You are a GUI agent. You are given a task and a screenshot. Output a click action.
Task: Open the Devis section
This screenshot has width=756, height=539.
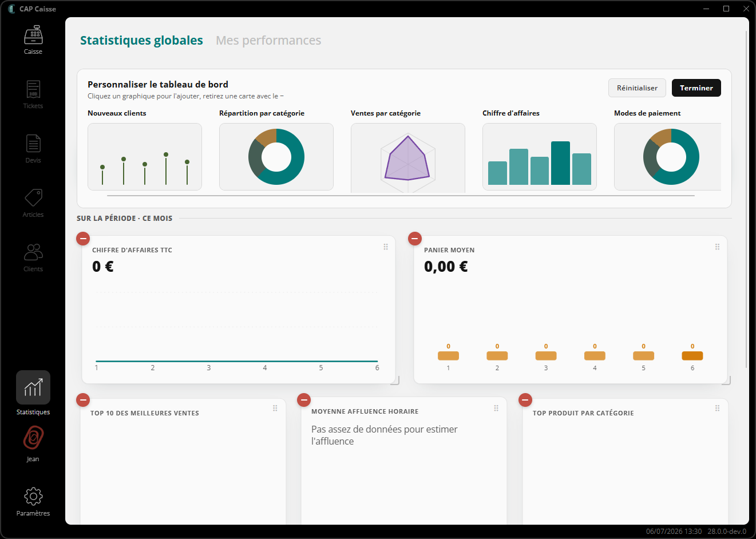coord(33,149)
